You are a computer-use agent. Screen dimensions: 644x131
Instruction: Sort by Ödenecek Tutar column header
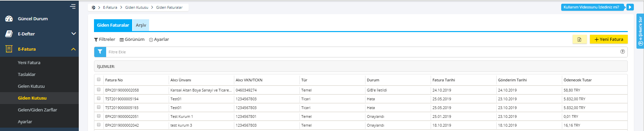click(578, 80)
